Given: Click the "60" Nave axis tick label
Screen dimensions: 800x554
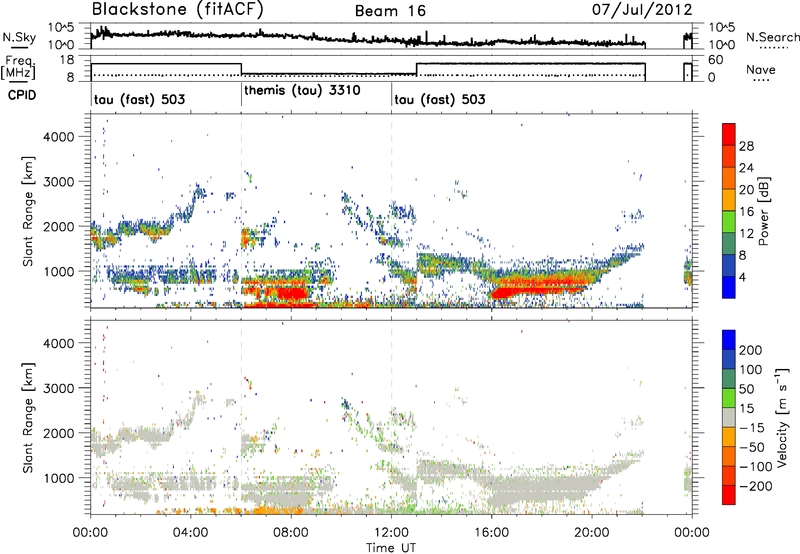Looking at the screenshot, I should 716,60.
